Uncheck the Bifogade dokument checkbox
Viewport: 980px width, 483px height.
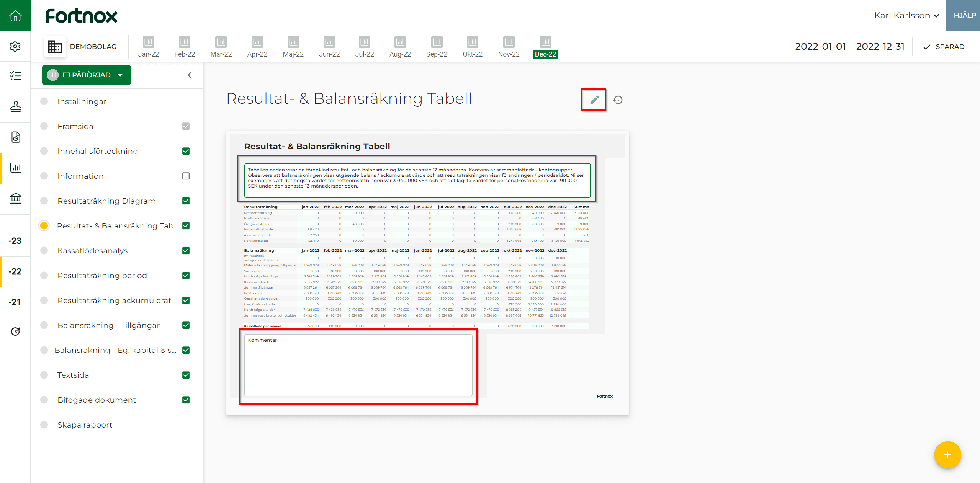pos(186,400)
